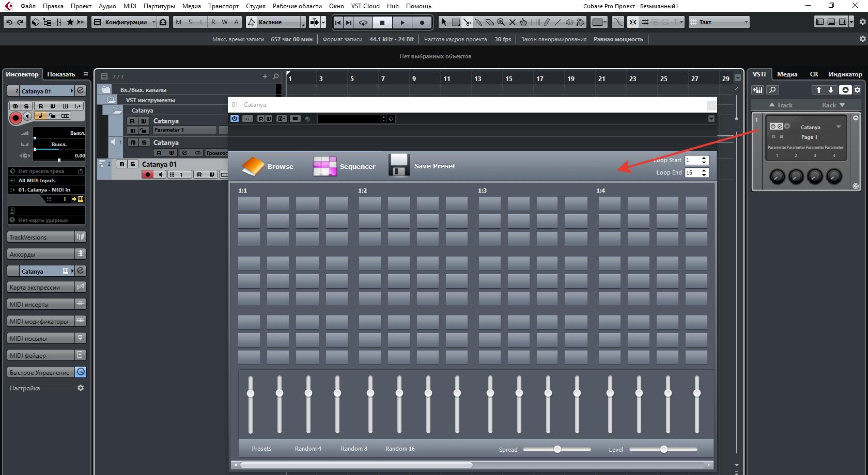Toggle record enable on Catanya 01 inspector
This screenshot has width=868, height=475.
click(16, 118)
